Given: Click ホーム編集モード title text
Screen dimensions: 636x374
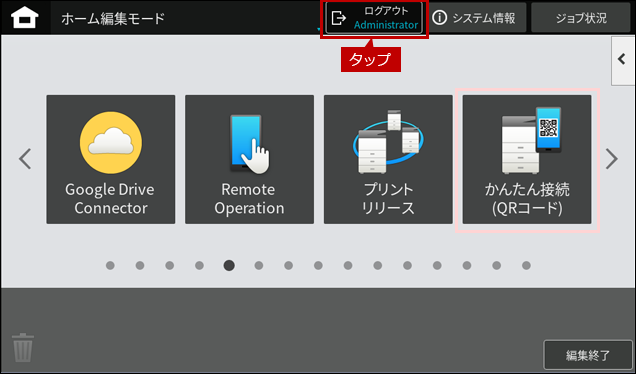Looking at the screenshot, I should (x=113, y=19).
